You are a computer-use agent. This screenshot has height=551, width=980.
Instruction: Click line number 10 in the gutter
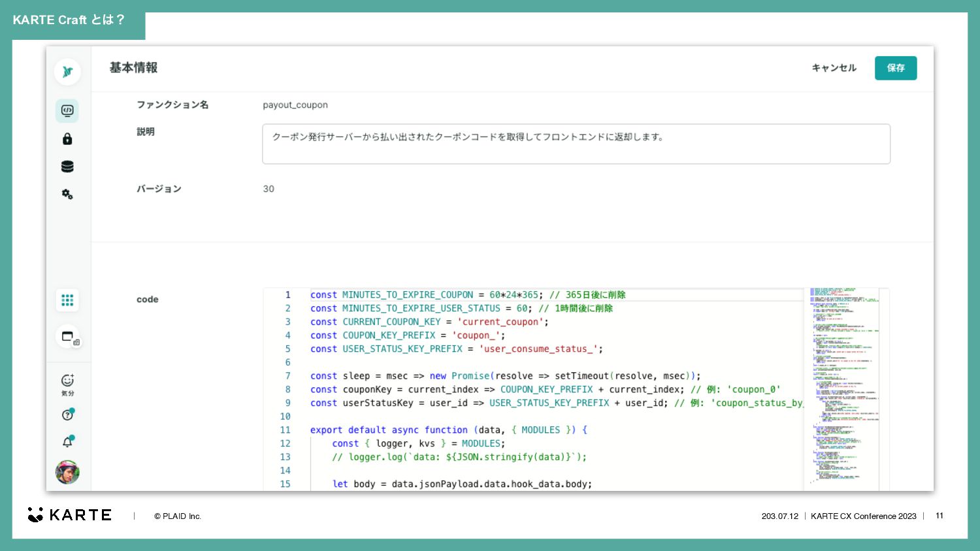click(285, 417)
